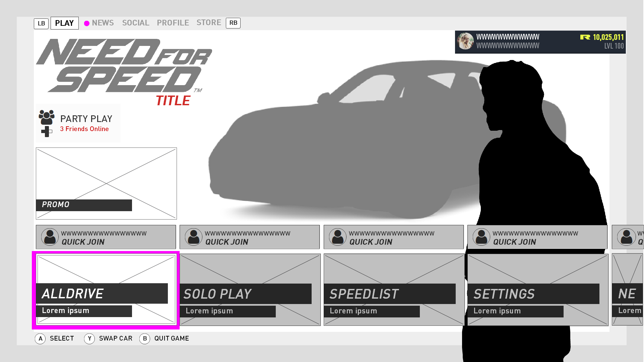The width and height of the screenshot is (644, 362).
Task: Click the RB shoulder button prompt
Action: pyautogui.click(x=233, y=23)
